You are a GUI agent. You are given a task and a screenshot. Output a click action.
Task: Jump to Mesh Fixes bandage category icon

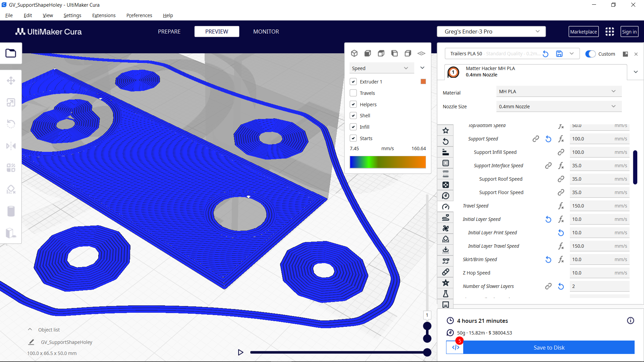click(445, 272)
